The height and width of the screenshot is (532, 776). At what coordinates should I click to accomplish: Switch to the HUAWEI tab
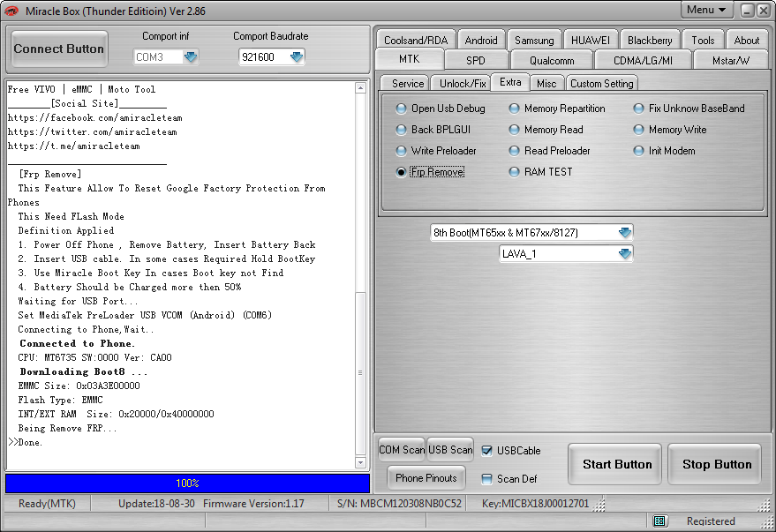(591, 40)
